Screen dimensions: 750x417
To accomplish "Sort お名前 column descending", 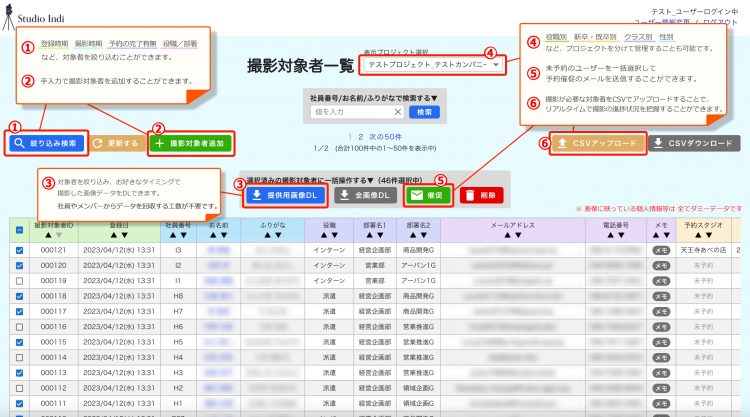I will pyautogui.click(x=224, y=235).
